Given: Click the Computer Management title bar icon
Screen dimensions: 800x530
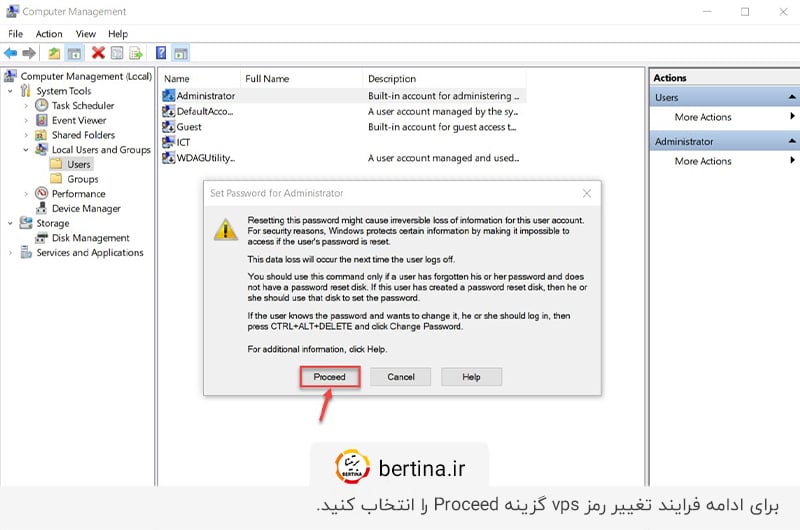Looking at the screenshot, I should pyautogui.click(x=12, y=11).
